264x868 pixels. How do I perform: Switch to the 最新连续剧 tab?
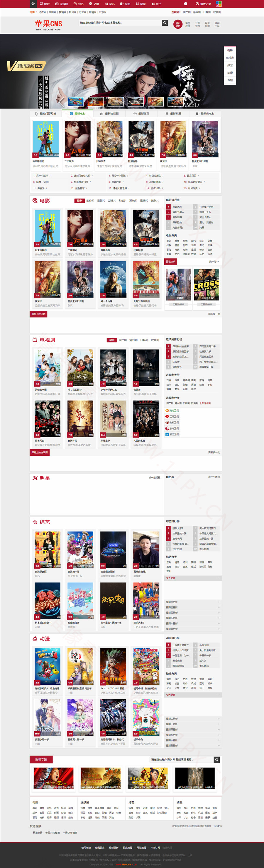click(x=109, y=114)
